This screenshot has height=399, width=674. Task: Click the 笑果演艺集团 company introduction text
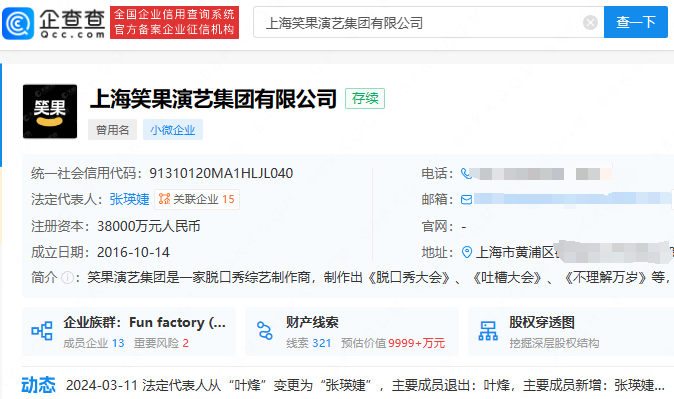378,277
